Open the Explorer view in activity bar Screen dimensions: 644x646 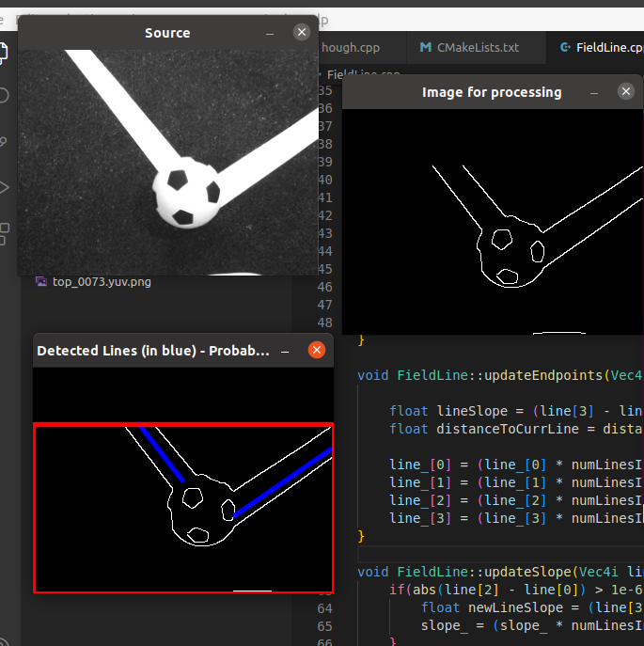4,53
